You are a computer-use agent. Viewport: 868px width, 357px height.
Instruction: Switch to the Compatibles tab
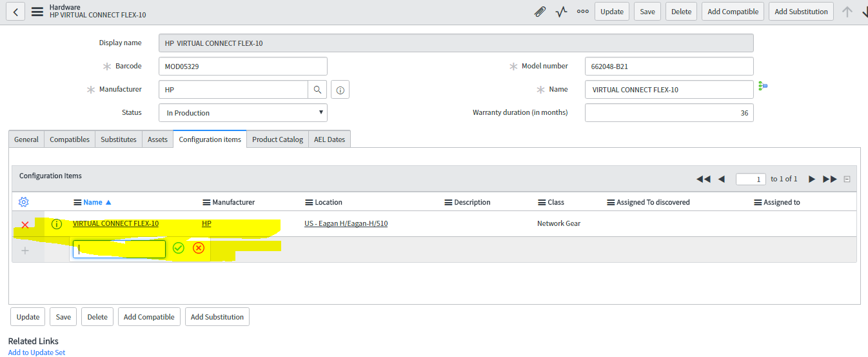(70, 139)
